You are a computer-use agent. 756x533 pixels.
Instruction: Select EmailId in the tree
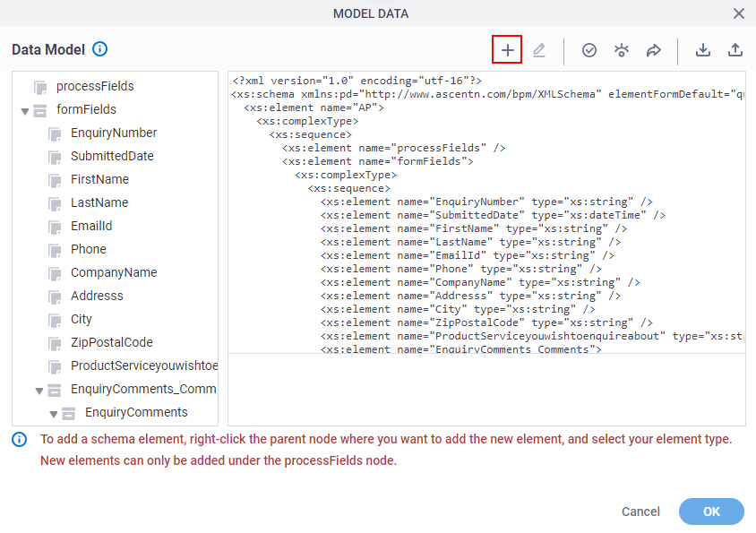(x=91, y=226)
